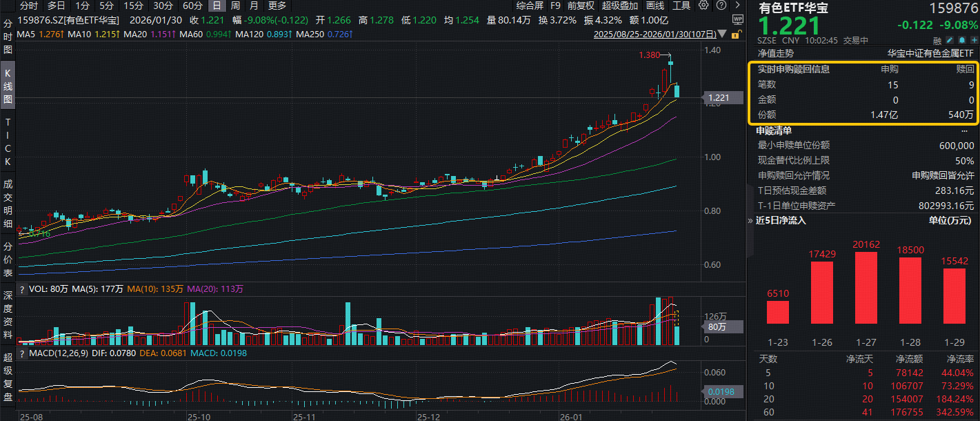Click the pencil edit icon beside the quote
This screenshot has height=421, width=980.
[x=949, y=40]
